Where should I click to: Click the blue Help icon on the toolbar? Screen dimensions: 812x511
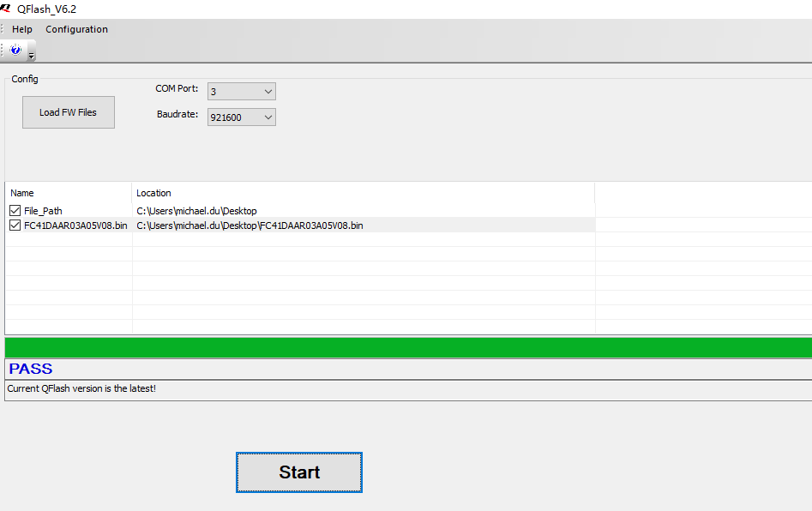15,51
